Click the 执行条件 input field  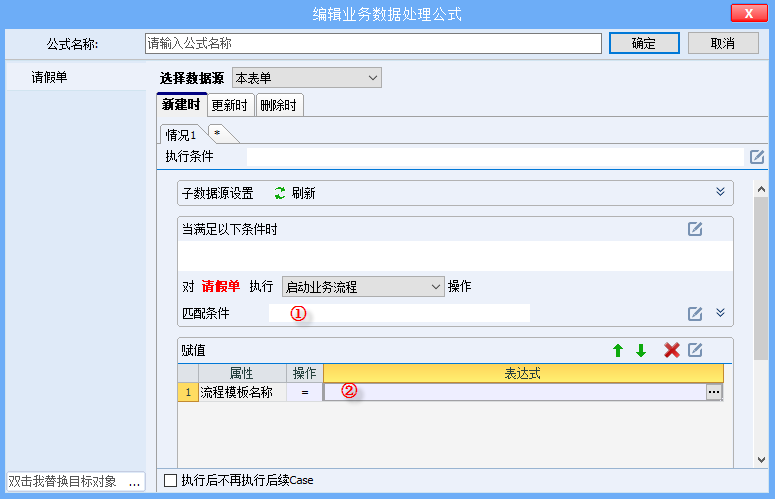pyautogui.click(x=495, y=157)
